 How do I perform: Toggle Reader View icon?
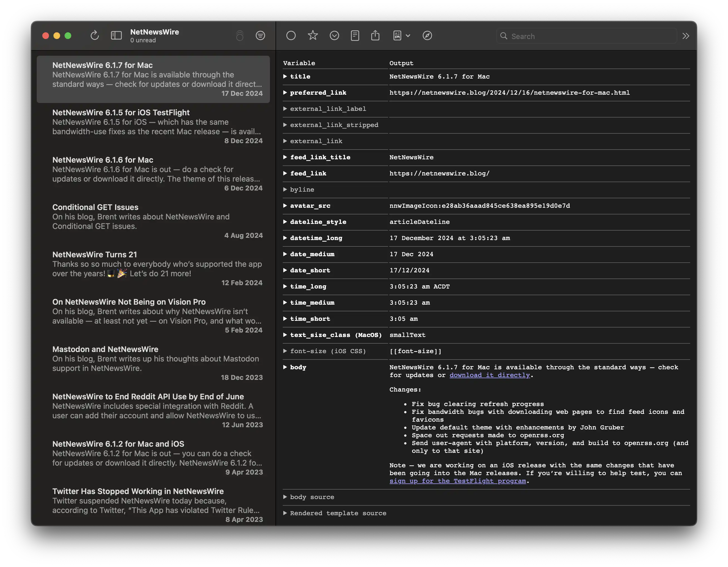coord(355,35)
